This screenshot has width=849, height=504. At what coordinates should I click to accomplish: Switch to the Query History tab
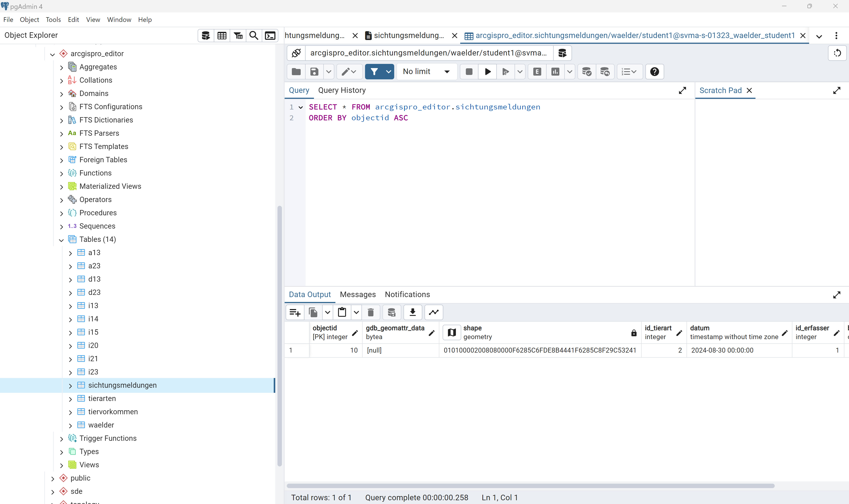click(x=342, y=90)
